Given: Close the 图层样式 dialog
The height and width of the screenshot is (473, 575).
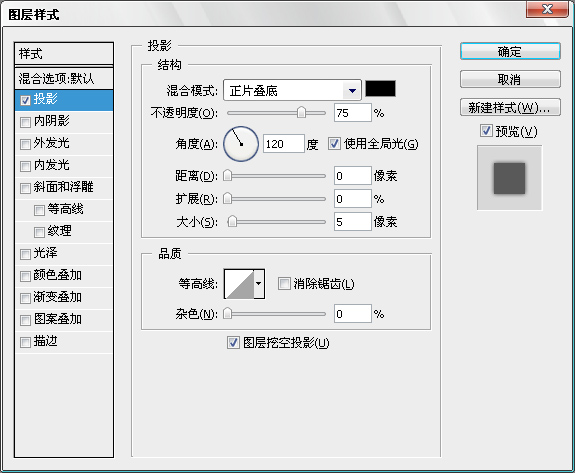Looking at the screenshot, I should point(547,9).
